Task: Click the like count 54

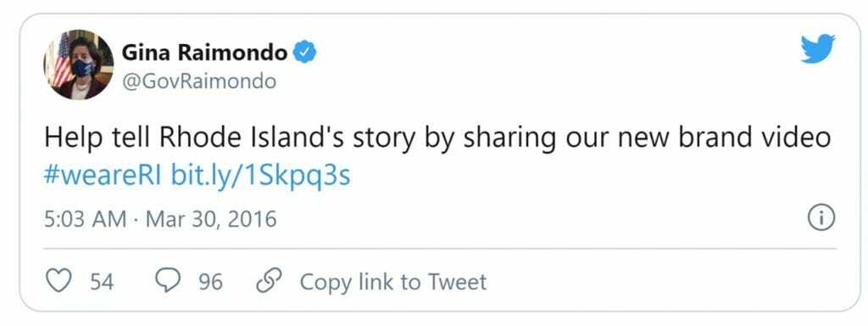Action: click(102, 282)
